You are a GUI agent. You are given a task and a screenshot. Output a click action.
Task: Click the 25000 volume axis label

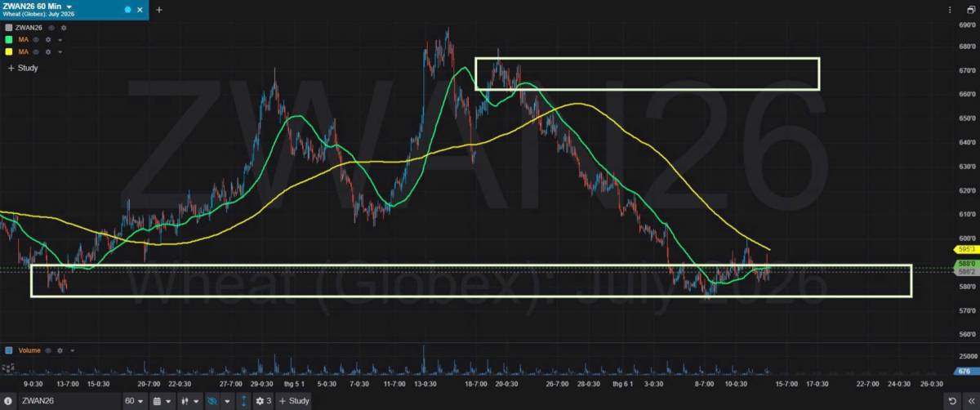969,357
